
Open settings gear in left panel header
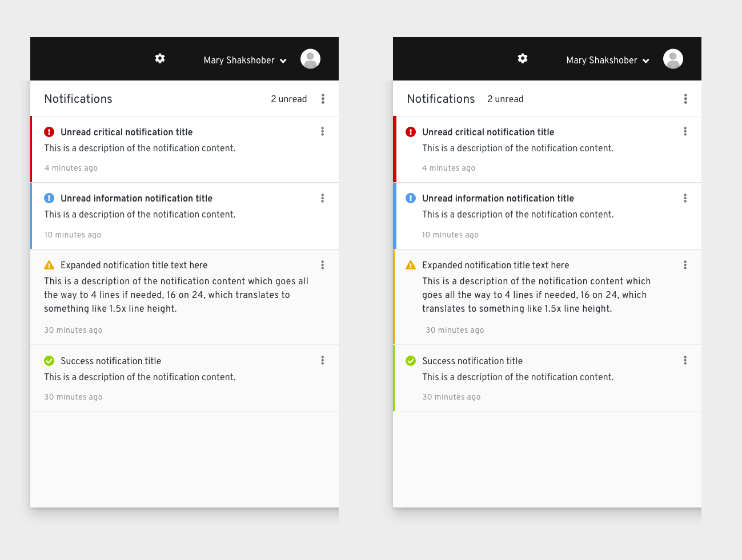tap(160, 58)
